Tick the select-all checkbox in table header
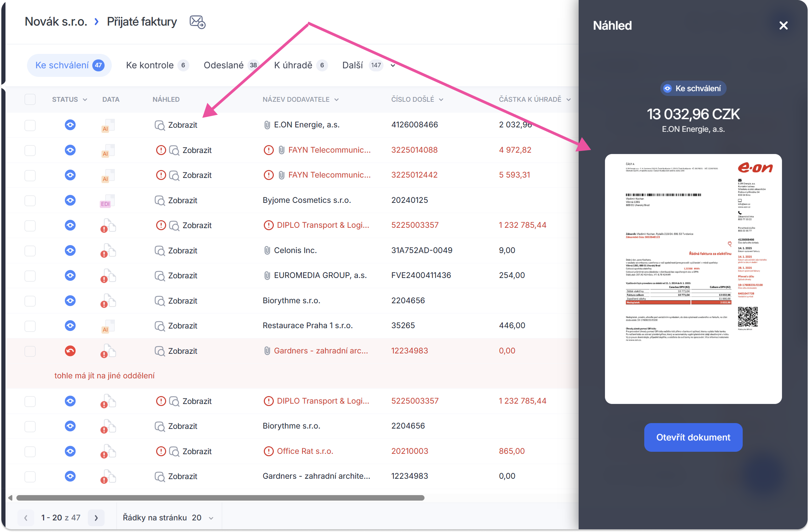This screenshot has width=809, height=532. [x=30, y=99]
